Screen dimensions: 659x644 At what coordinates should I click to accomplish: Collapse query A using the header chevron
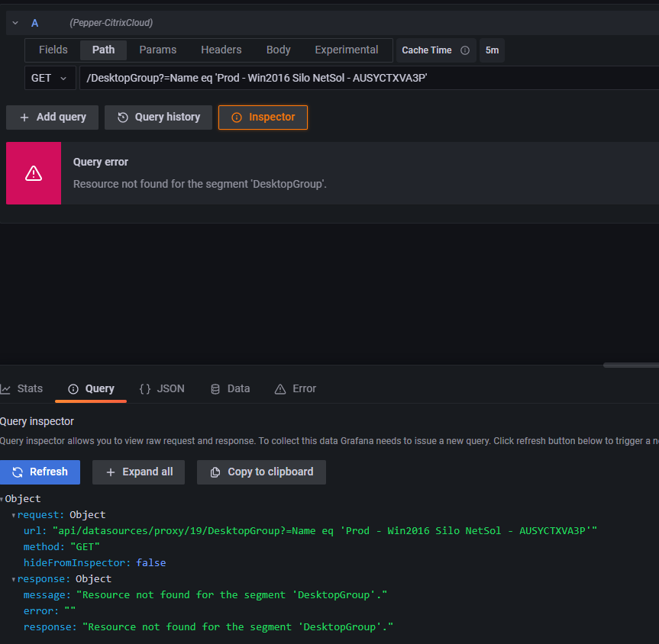[x=14, y=22]
